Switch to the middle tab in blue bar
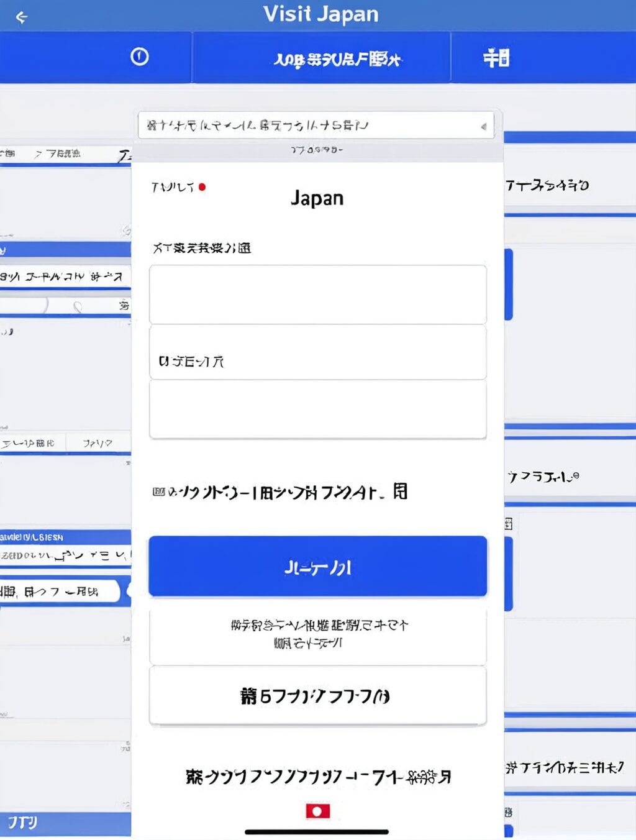 coord(321,58)
